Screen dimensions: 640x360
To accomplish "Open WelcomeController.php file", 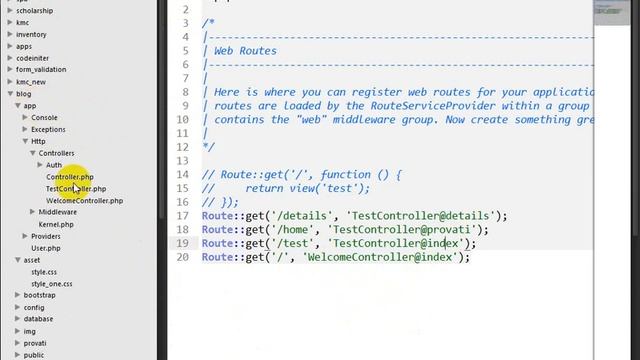I will pos(84,200).
